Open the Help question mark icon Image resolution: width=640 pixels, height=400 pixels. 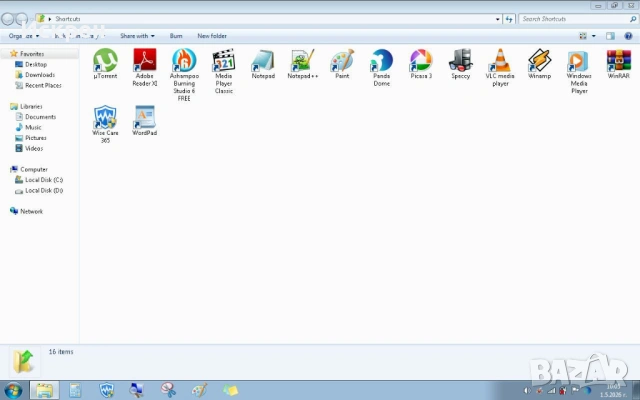pyautogui.click(x=628, y=36)
